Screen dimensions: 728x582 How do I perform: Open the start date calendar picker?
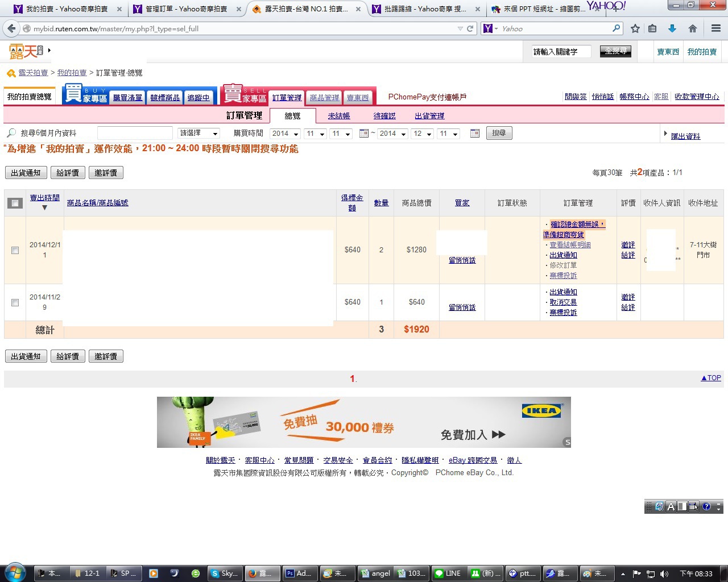364,134
